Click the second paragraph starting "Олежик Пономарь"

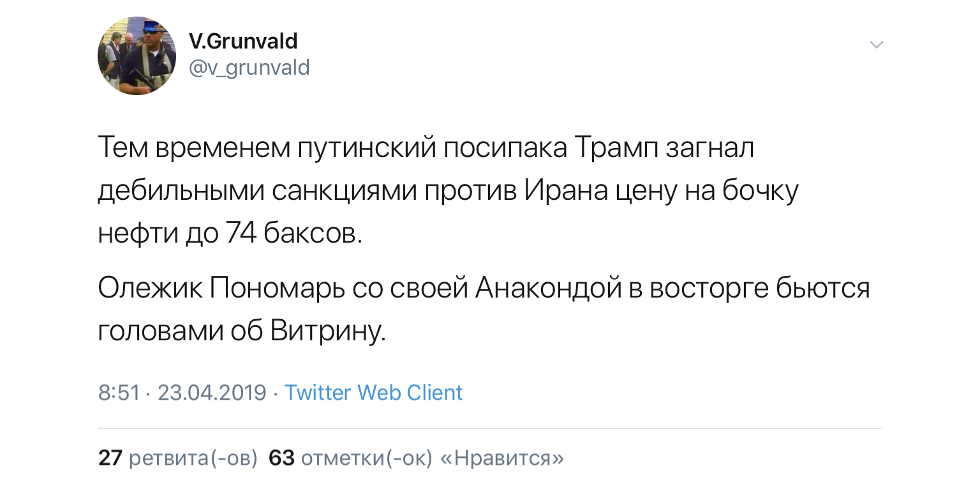coord(484,310)
